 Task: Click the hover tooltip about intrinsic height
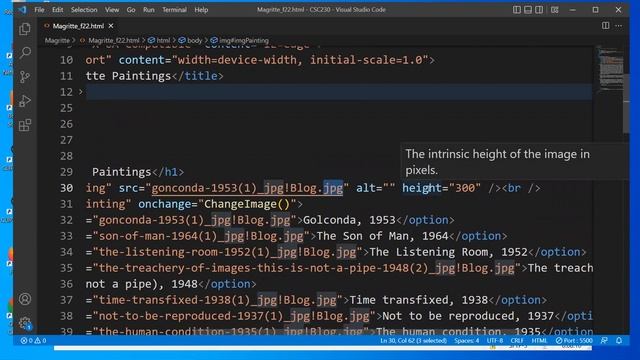coord(514,162)
